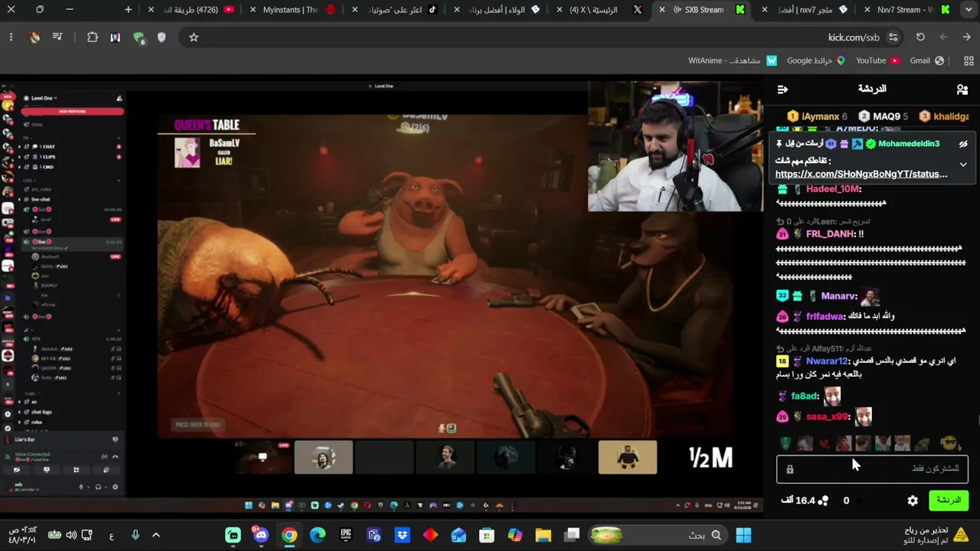Open FRL_DANH's chat profile

point(831,234)
